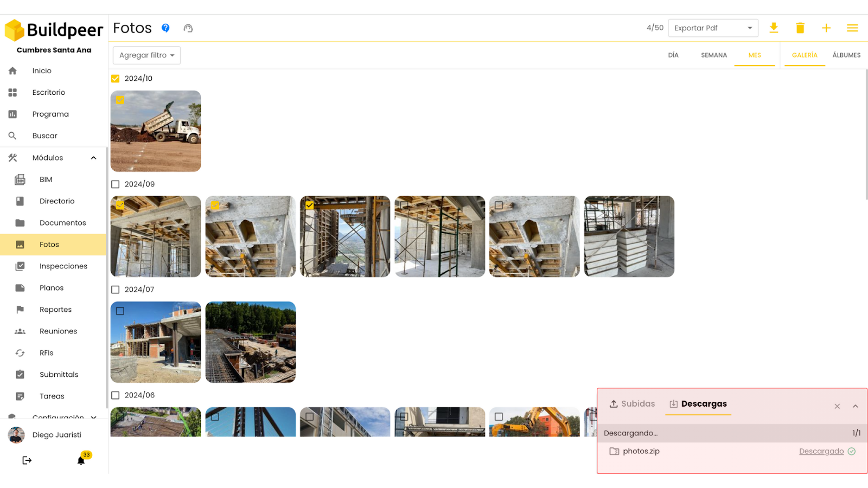The width and height of the screenshot is (868, 488).
Task: Close the downloads panel with X
Action: [837, 406]
